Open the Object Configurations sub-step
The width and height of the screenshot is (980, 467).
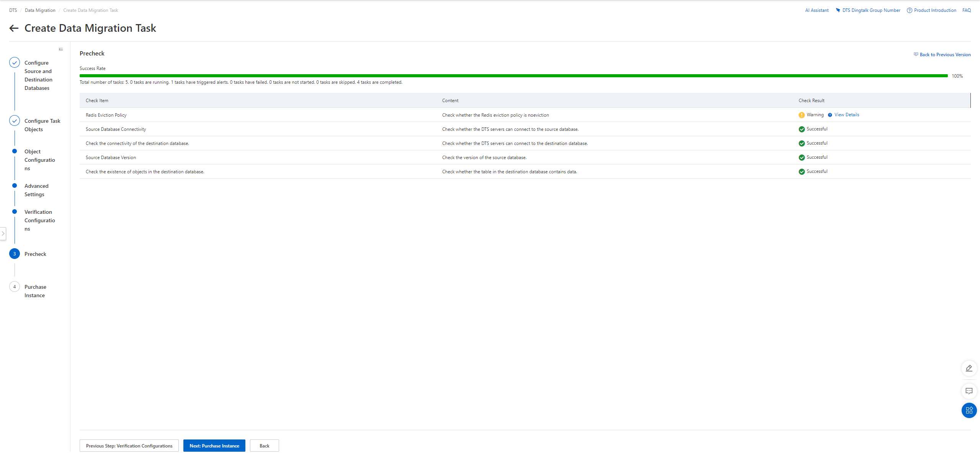(x=39, y=160)
